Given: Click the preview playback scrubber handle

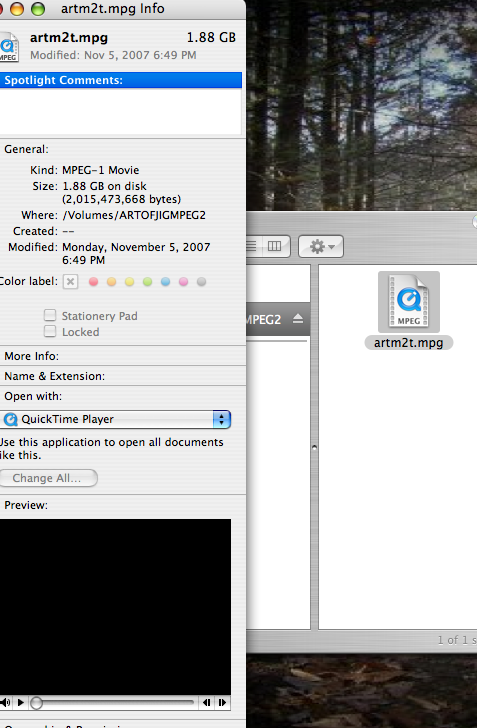Looking at the screenshot, I should pos(36,703).
